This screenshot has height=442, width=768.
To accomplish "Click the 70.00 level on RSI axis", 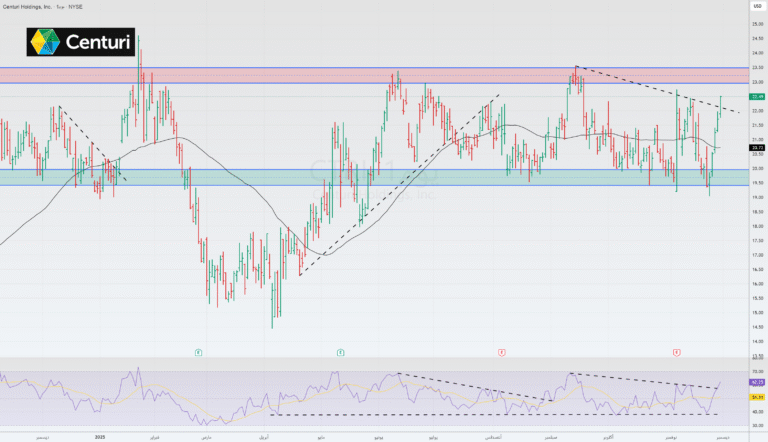I will (757, 370).
